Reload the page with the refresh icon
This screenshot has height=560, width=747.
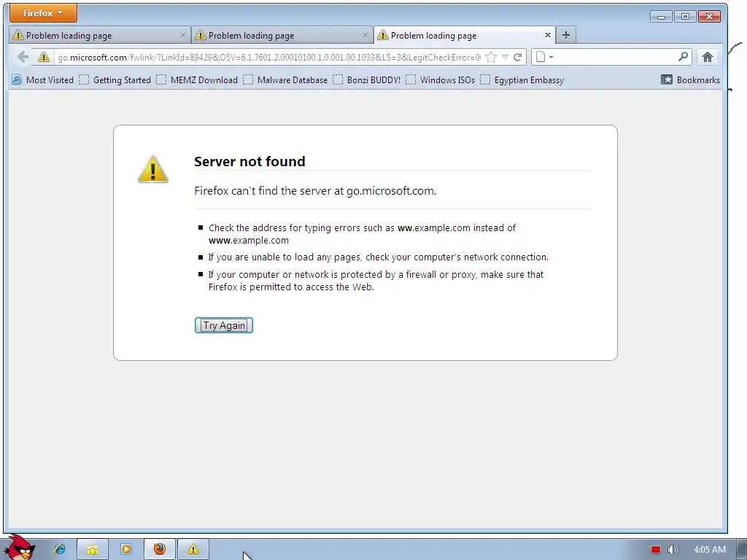[518, 58]
